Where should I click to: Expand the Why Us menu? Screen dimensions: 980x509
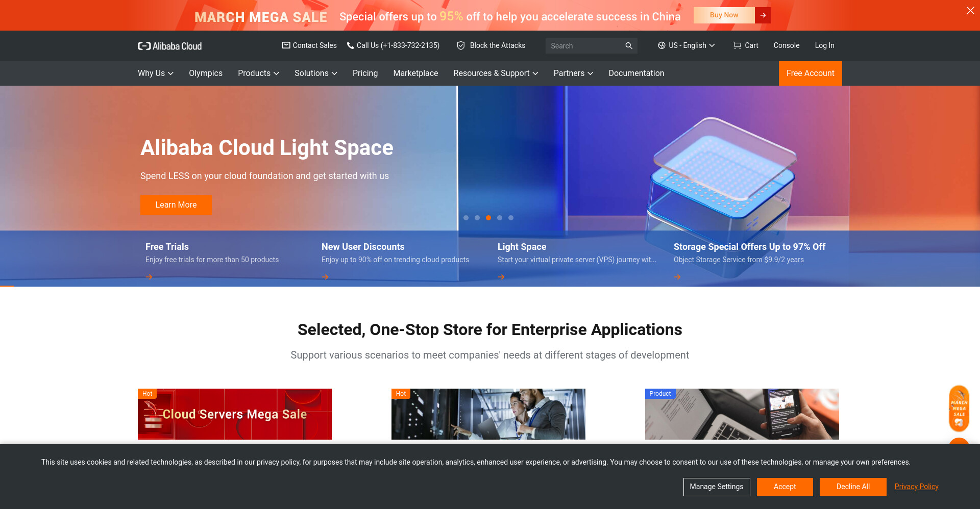point(156,73)
